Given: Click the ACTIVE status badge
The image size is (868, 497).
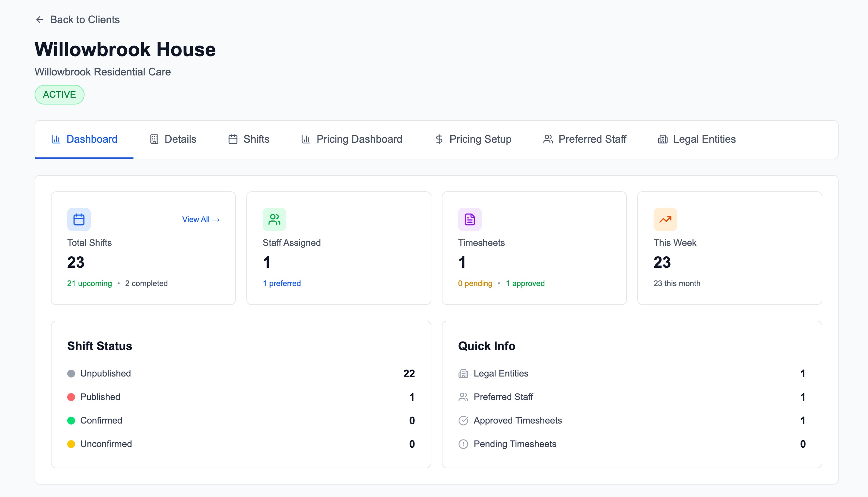Looking at the screenshot, I should [59, 95].
